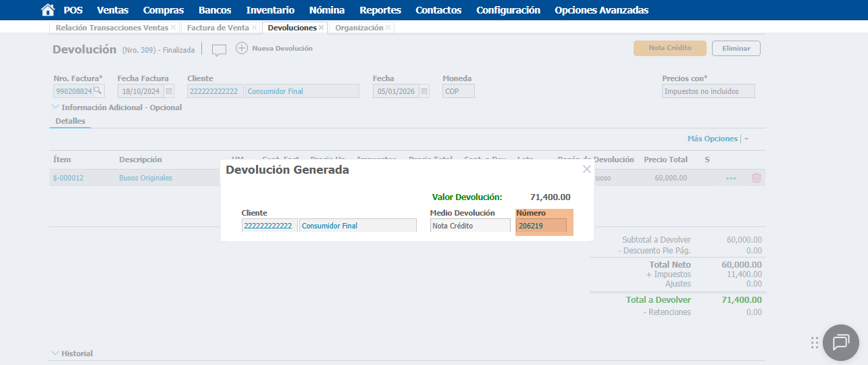Open the $-000012 item link

(68, 178)
